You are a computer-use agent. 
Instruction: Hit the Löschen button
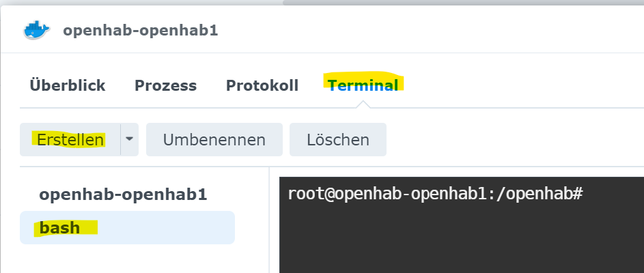click(x=338, y=140)
